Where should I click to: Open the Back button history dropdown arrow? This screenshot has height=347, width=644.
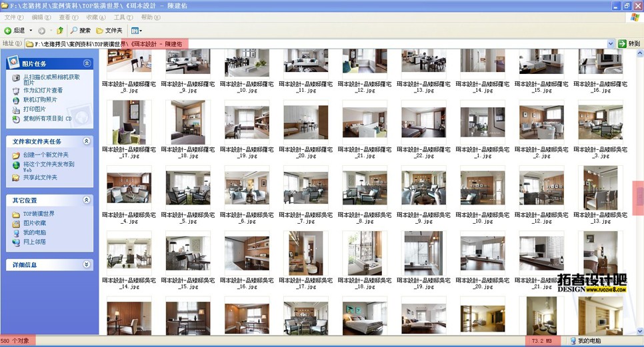click(31, 31)
